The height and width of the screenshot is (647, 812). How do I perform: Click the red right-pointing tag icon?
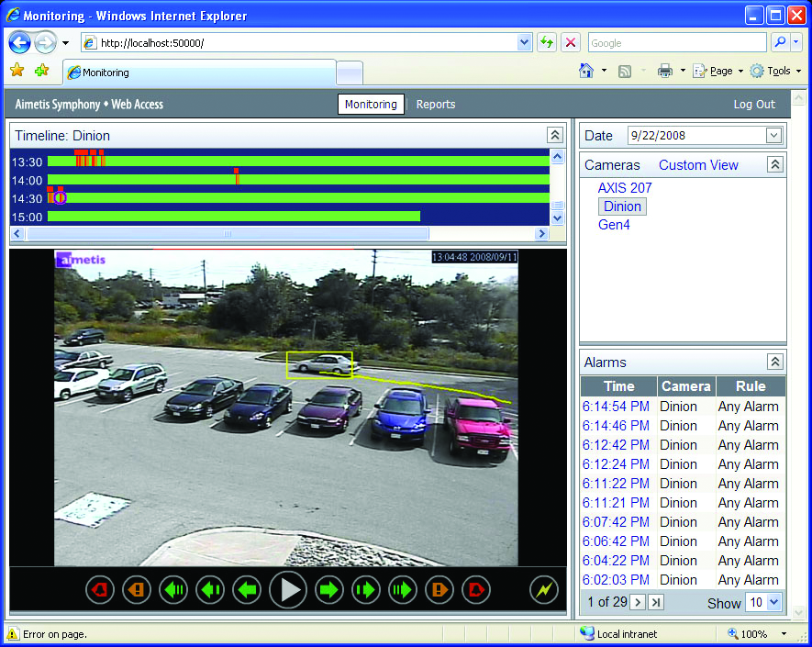(x=476, y=590)
